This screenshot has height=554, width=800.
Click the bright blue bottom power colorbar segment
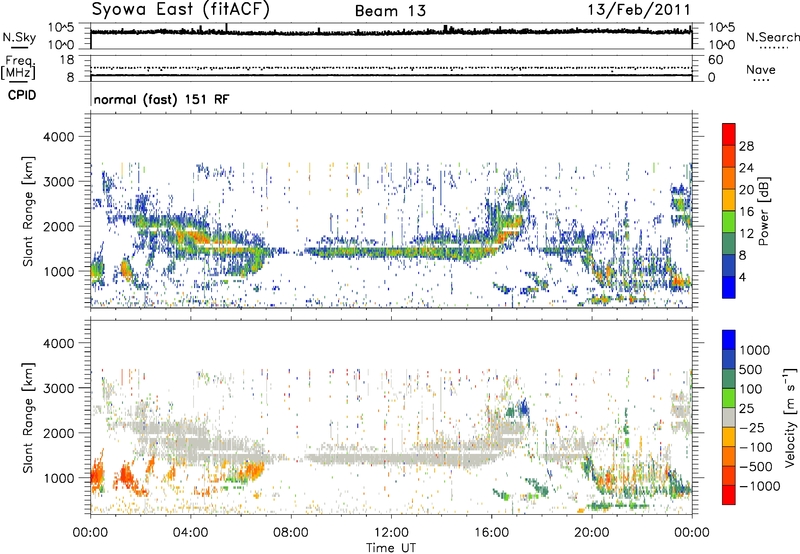pyautogui.click(x=729, y=287)
